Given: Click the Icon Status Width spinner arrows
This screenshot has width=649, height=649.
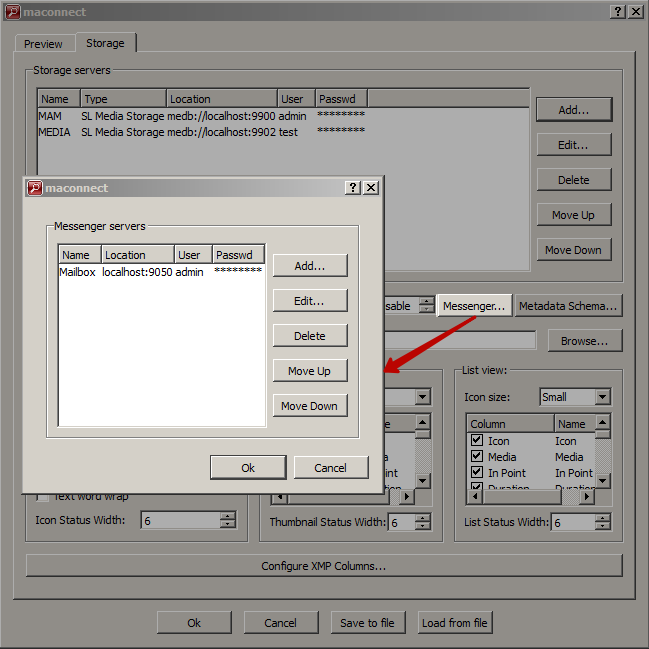Looking at the screenshot, I should [228, 520].
